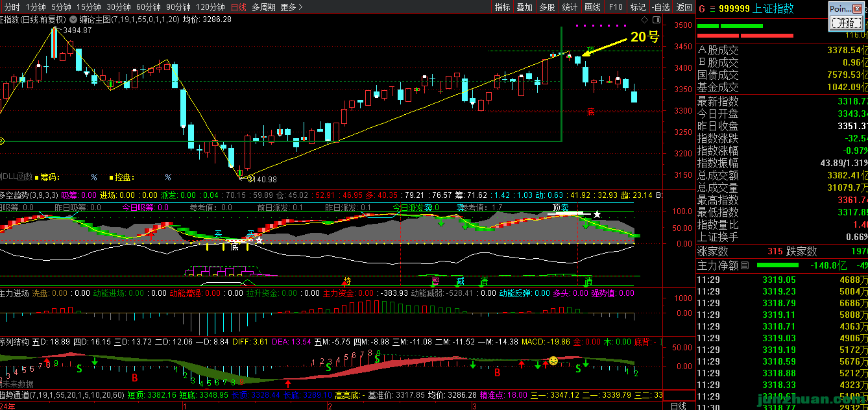Click the 总成交额 row

tap(782, 175)
